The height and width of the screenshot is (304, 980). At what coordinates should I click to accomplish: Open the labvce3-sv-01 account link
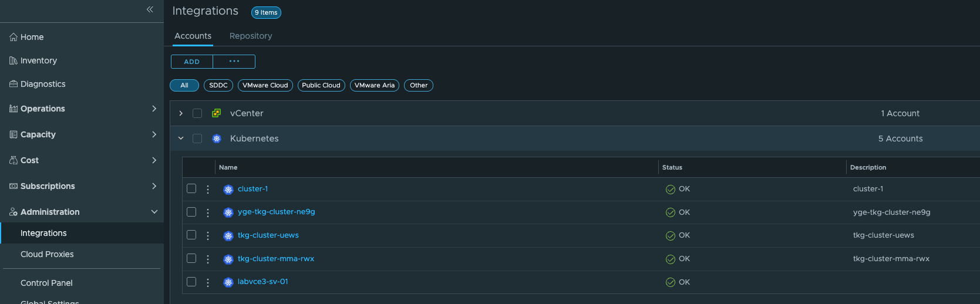point(263,282)
